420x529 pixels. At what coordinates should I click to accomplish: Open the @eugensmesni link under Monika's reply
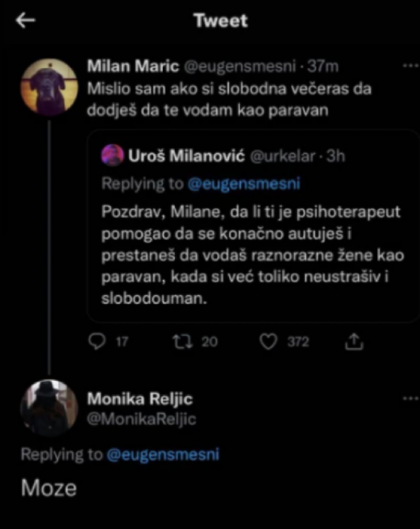point(163,455)
